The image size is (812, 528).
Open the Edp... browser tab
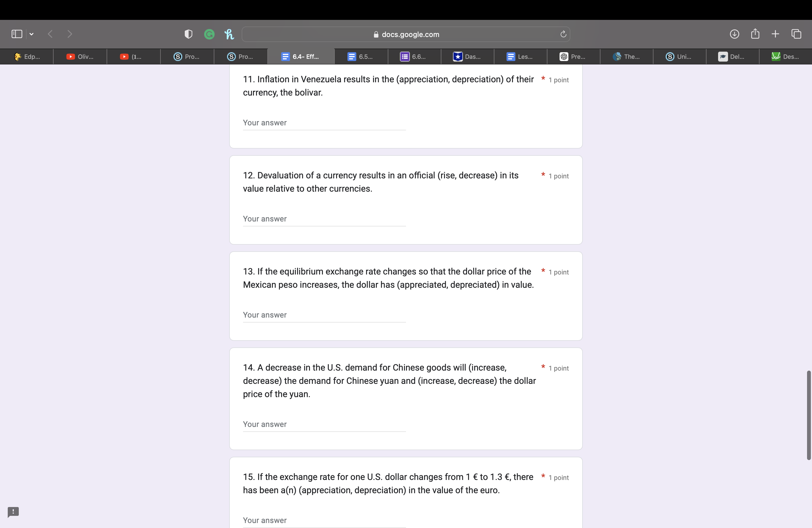[x=27, y=57]
